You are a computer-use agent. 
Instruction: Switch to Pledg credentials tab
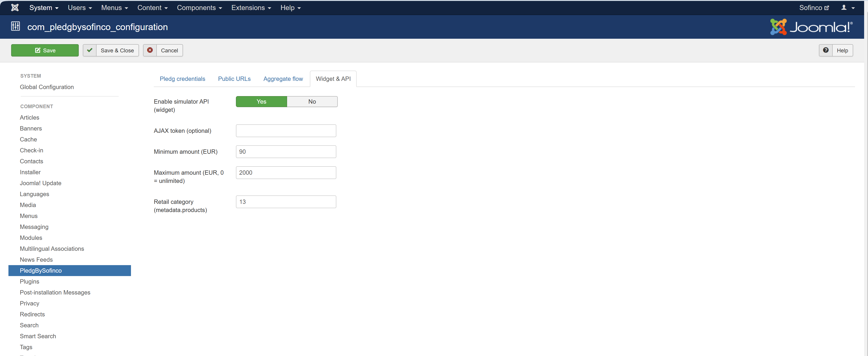tap(182, 79)
